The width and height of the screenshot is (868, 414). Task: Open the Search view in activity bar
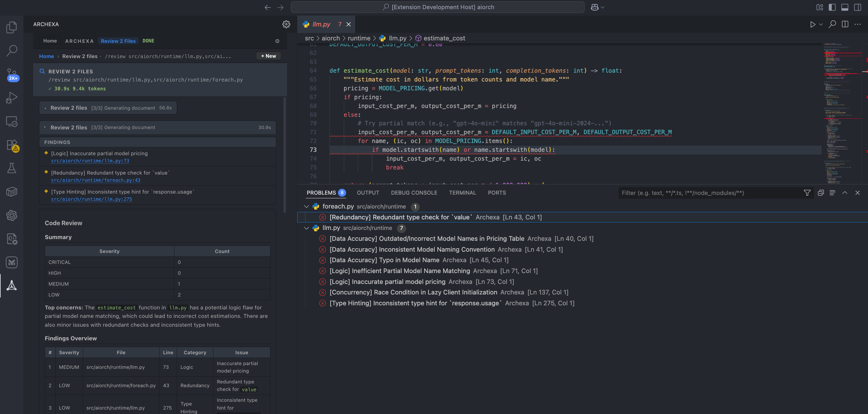click(12, 51)
